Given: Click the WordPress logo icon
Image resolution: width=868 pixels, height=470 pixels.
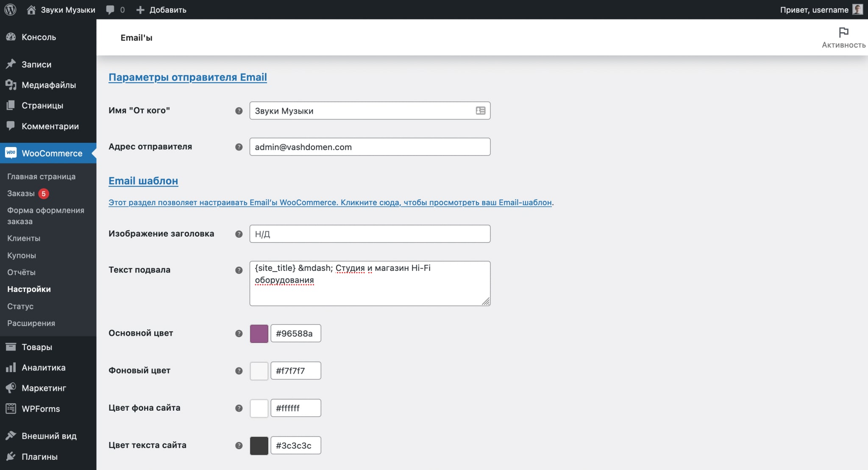Looking at the screenshot, I should (10, 9).
